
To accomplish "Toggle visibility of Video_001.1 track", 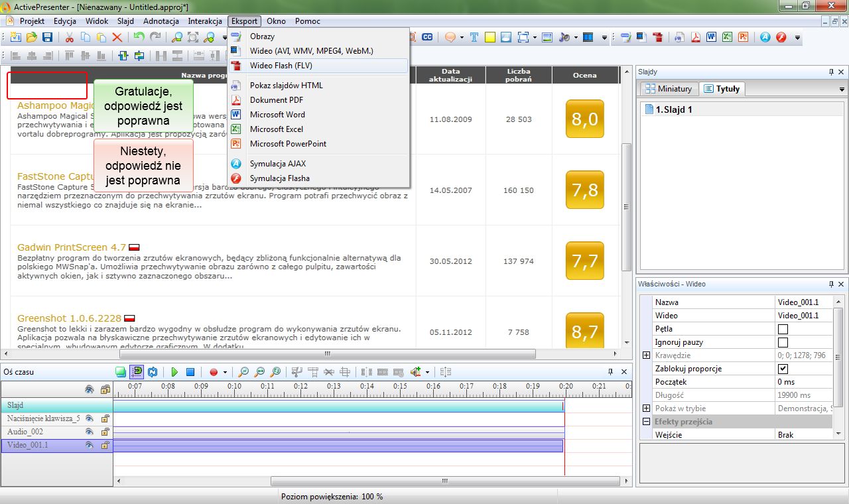I will [x=89, y=446].
